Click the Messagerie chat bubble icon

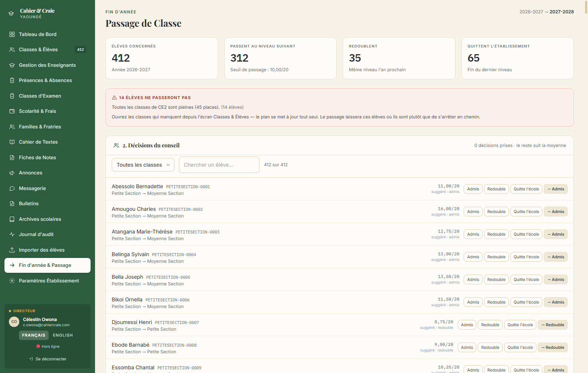click(12, 188)
